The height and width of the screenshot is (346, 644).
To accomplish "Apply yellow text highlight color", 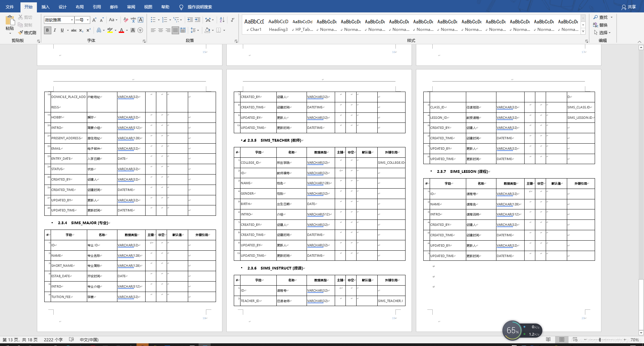I will [110, 30].
